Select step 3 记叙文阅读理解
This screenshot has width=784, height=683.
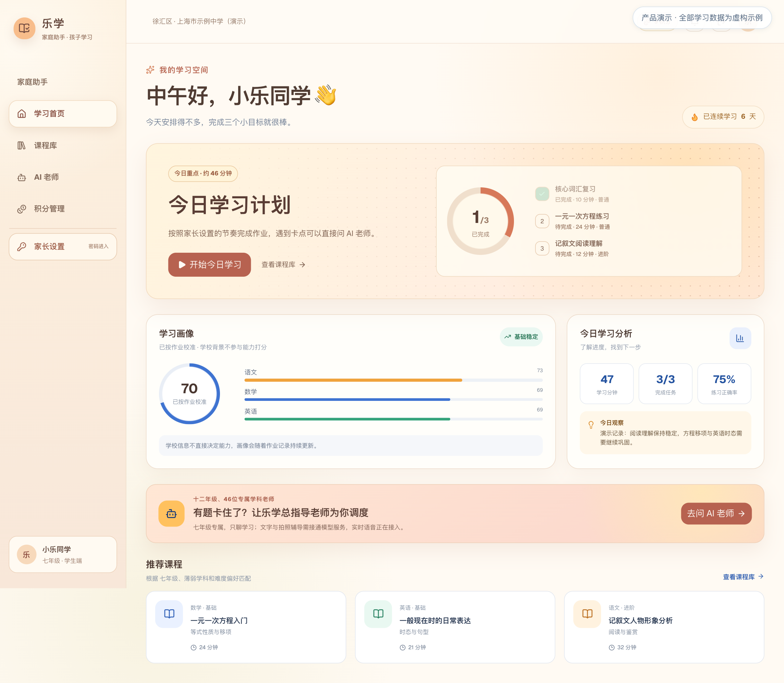point(572,248)
